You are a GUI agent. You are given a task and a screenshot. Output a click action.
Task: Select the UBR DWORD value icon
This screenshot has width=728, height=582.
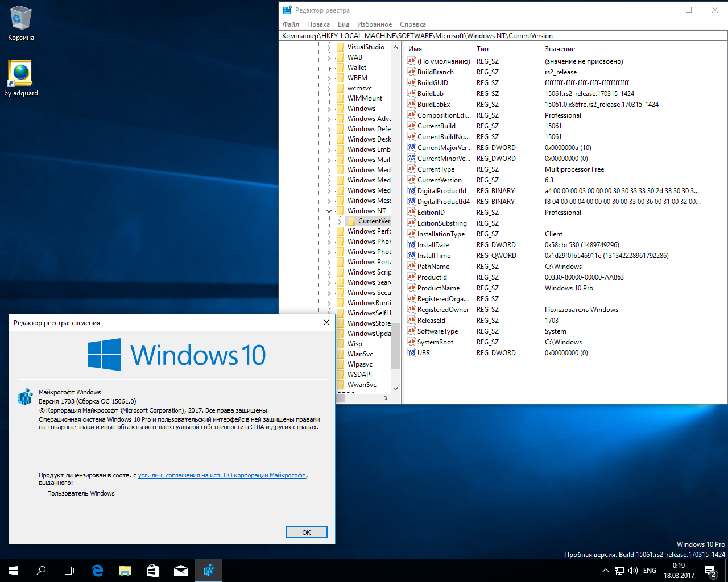point(412,353)
